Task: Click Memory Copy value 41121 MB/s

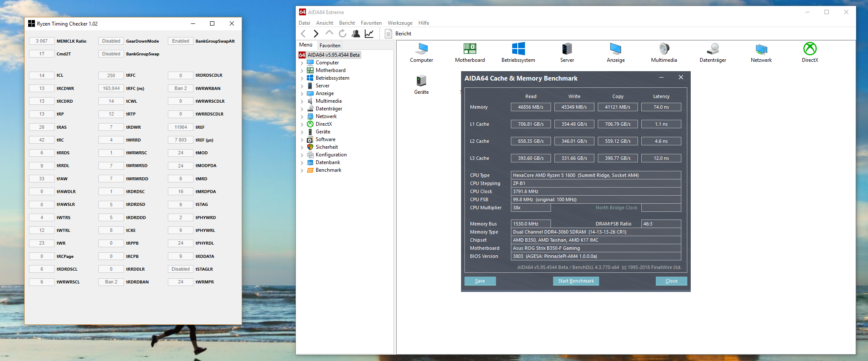Action: 617,107
